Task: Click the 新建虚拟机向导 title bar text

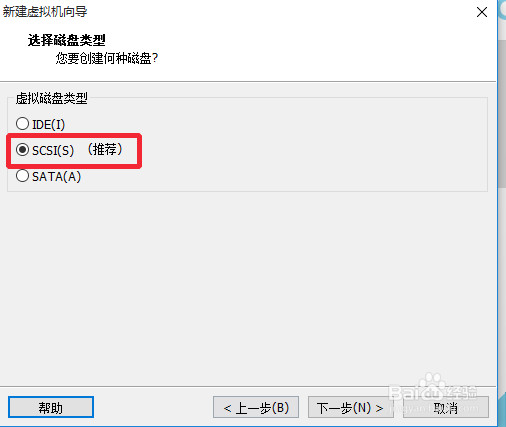Action: [45, 12]
